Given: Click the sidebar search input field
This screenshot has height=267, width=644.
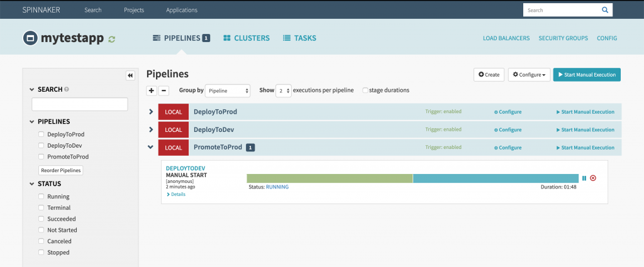Looking at the screenshot, I should pyautogui.click(x=80, y=104).
